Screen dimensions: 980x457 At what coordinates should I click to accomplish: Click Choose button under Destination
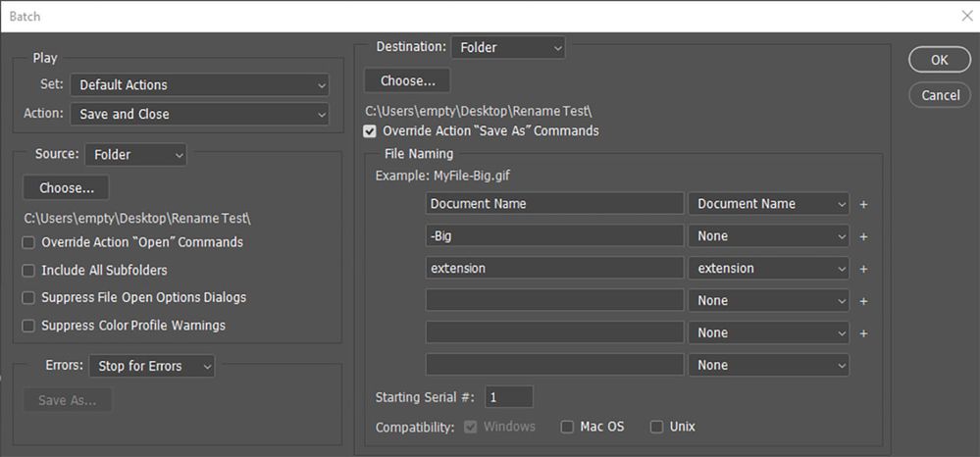coord(407,80)
